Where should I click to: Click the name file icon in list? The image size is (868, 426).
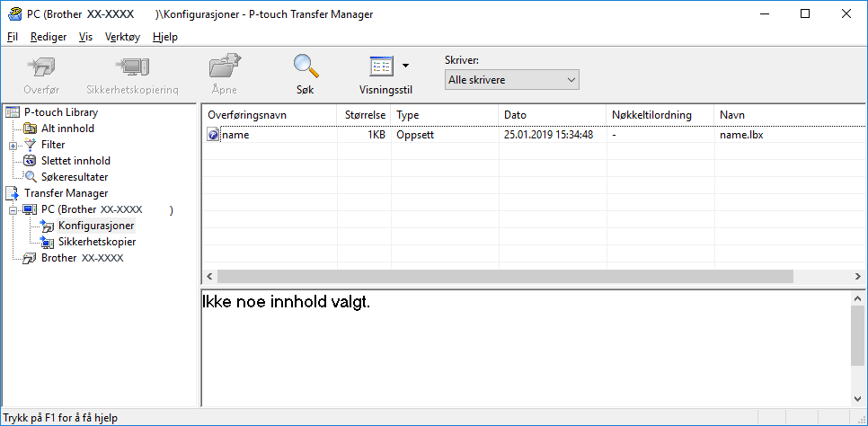[x=213, y=135]
